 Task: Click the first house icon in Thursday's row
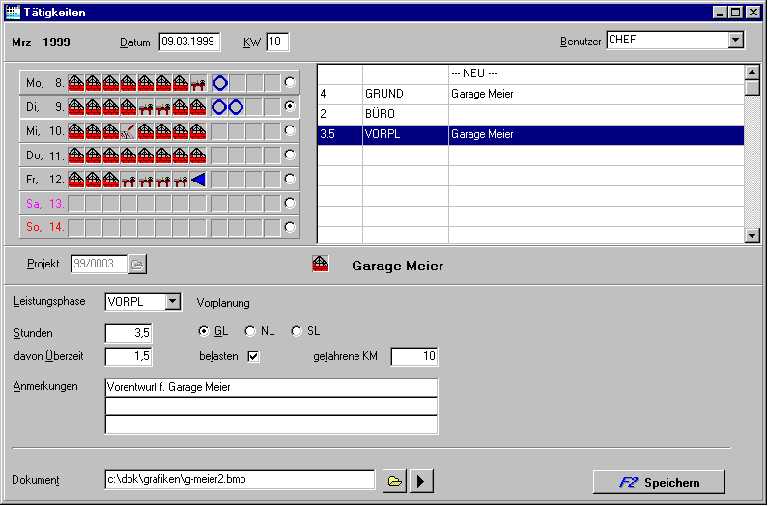tap(75, 155)
